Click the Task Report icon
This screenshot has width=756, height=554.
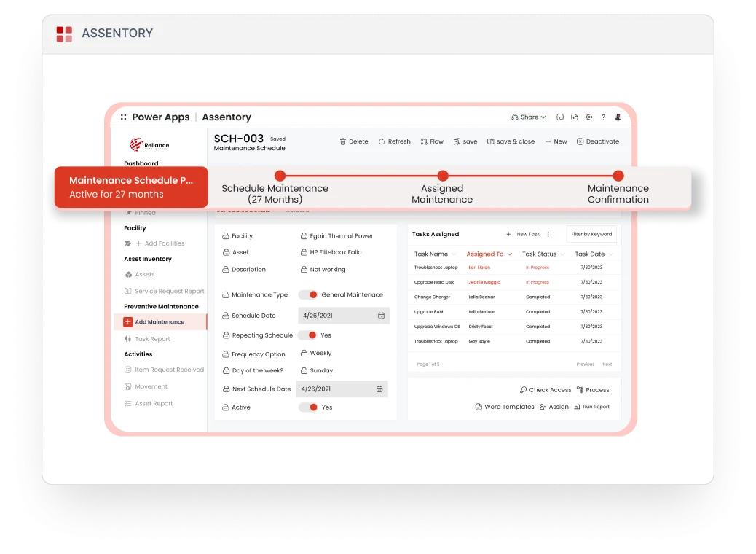pos(127,339)
